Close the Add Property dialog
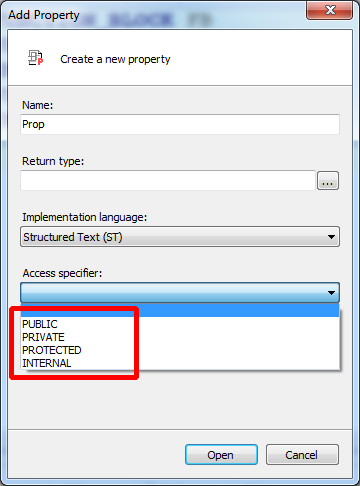This screenshot has width=360, height=486. [x=329, y=10]
